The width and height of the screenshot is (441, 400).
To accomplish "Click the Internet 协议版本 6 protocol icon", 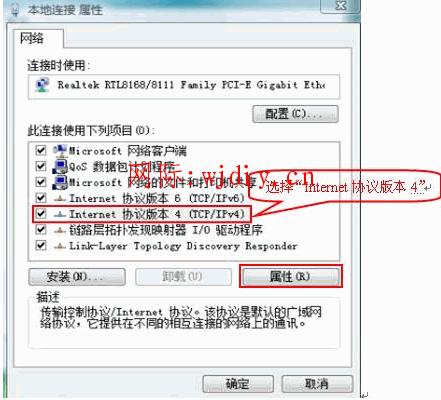I will tap(60, 199).
